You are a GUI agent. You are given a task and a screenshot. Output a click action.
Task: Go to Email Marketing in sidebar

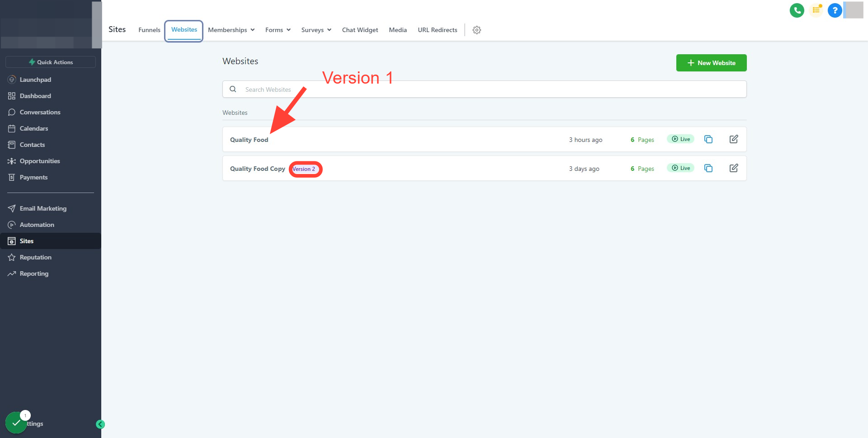coord(43,208)
